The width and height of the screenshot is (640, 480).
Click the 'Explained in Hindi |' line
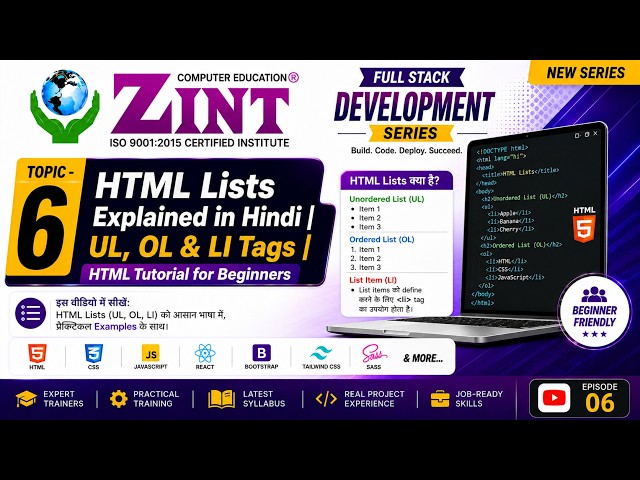(203, 216)
